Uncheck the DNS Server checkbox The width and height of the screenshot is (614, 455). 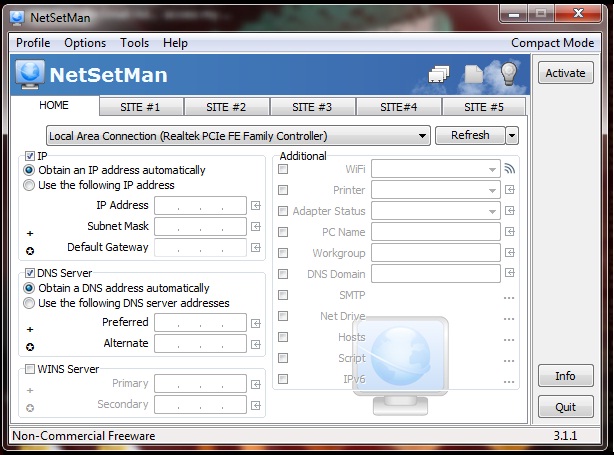click(x=29, y=273)
